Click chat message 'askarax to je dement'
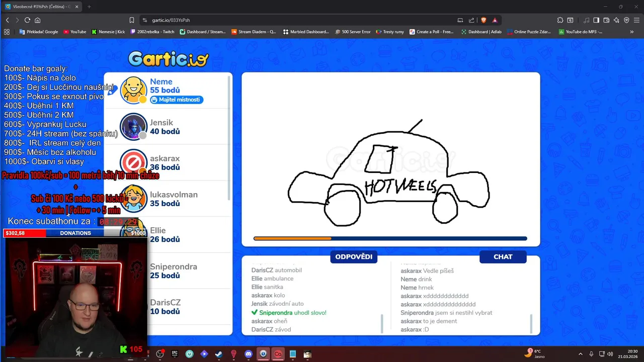This screenshot has width=644, height=362. (429, 321)
